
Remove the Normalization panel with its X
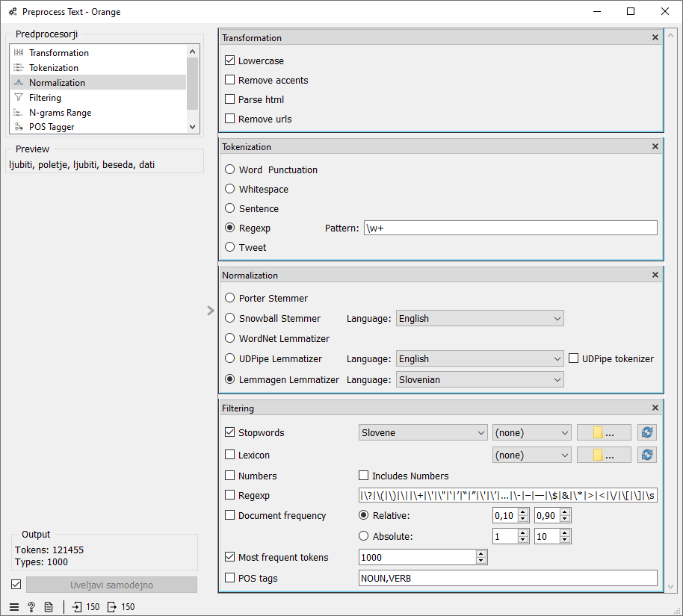click(655, 276)
